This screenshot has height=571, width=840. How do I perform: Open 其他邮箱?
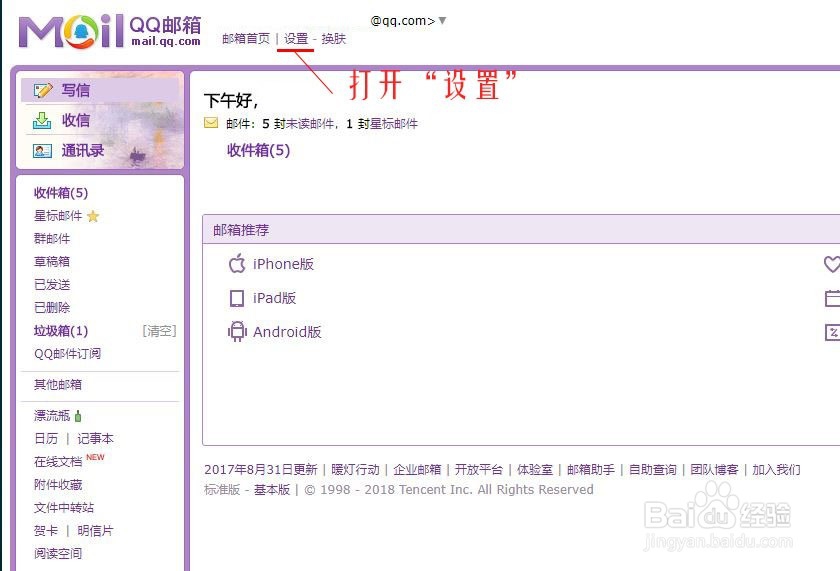(58, 385)
